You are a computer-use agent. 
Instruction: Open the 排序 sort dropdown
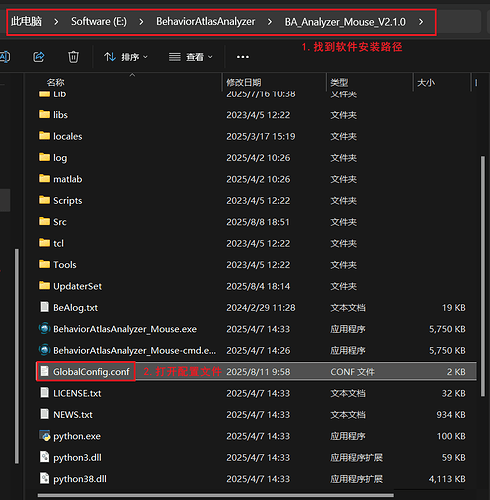pos(126,57)
